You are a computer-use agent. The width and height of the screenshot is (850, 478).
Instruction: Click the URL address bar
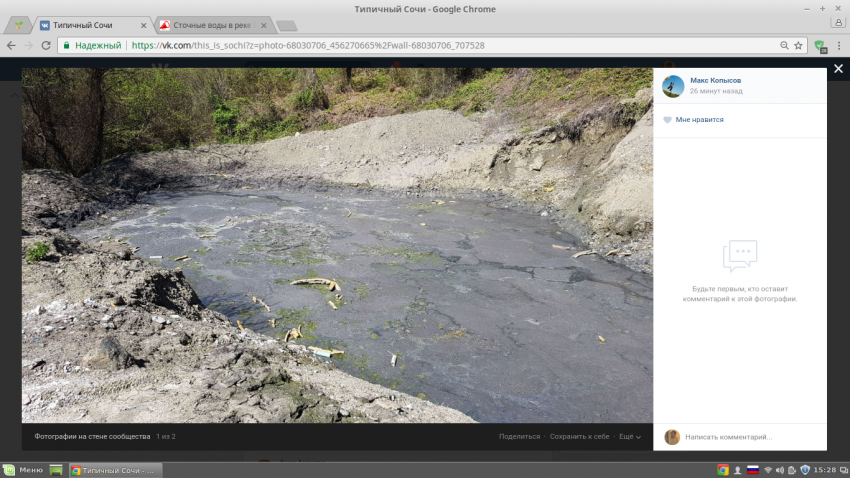(450, 45)
